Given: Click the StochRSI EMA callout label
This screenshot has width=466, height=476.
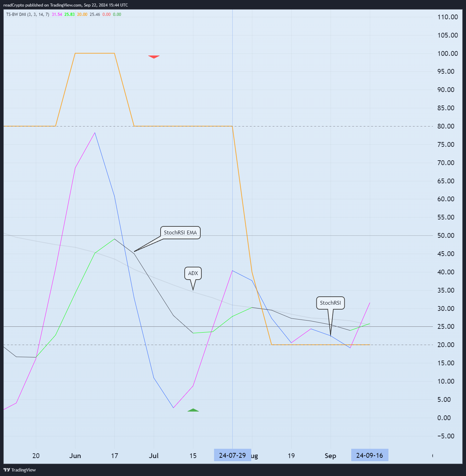Looking at the screenshot, I should tap(180, 233).
